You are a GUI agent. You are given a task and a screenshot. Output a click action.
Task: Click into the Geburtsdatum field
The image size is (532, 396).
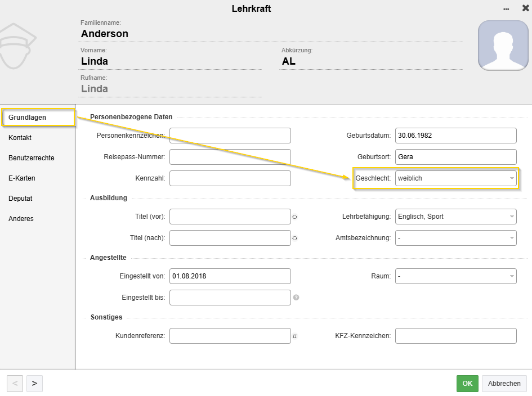455,136
